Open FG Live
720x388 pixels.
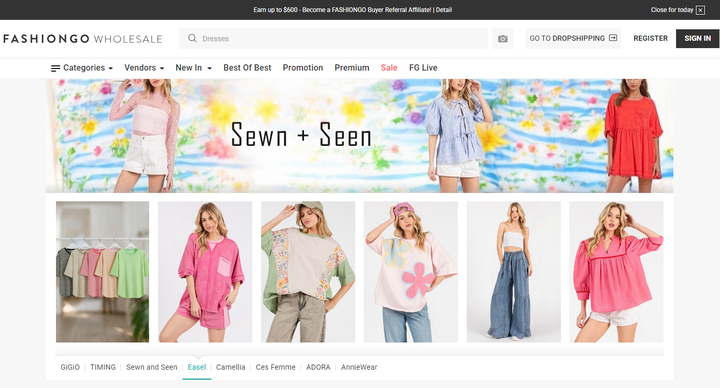(423, 67)
